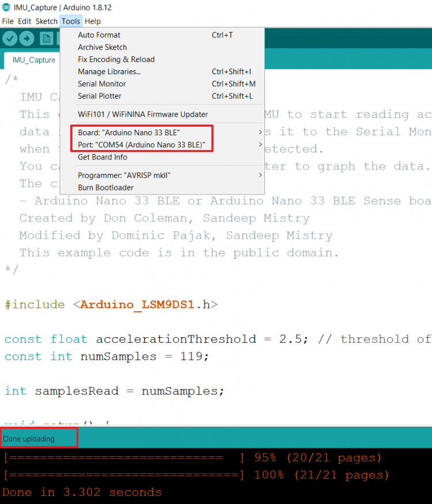Launch Serial Plotter from menu

click(x=162, y=96)
